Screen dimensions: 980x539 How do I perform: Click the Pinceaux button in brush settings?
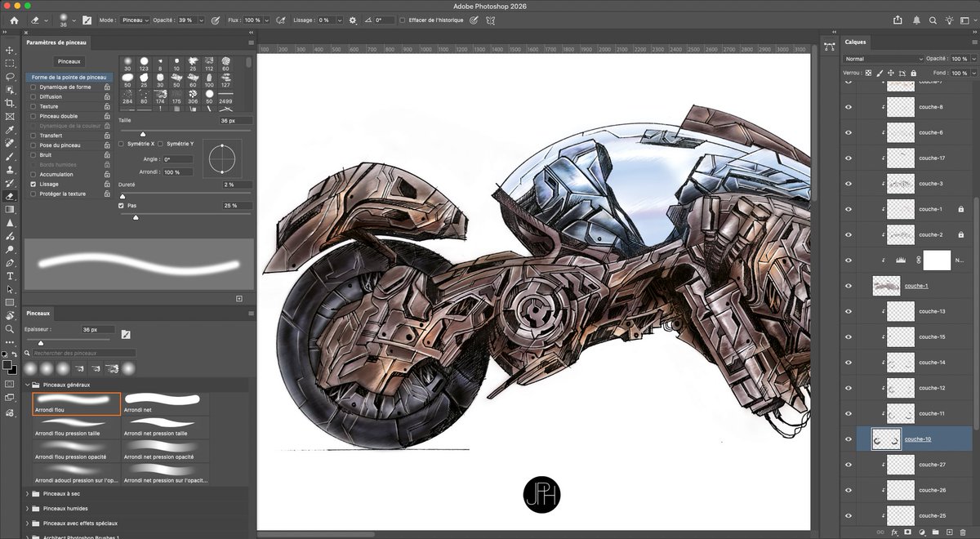69,61
